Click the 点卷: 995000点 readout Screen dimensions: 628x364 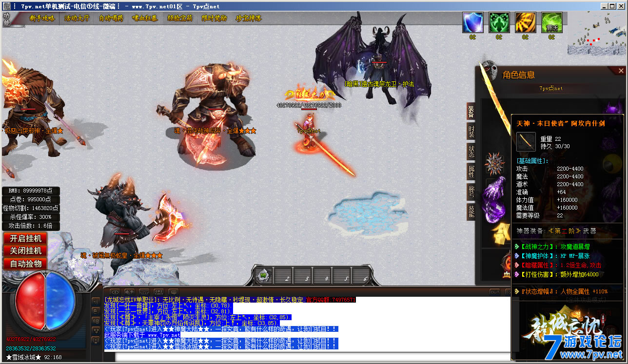[31, 199]
